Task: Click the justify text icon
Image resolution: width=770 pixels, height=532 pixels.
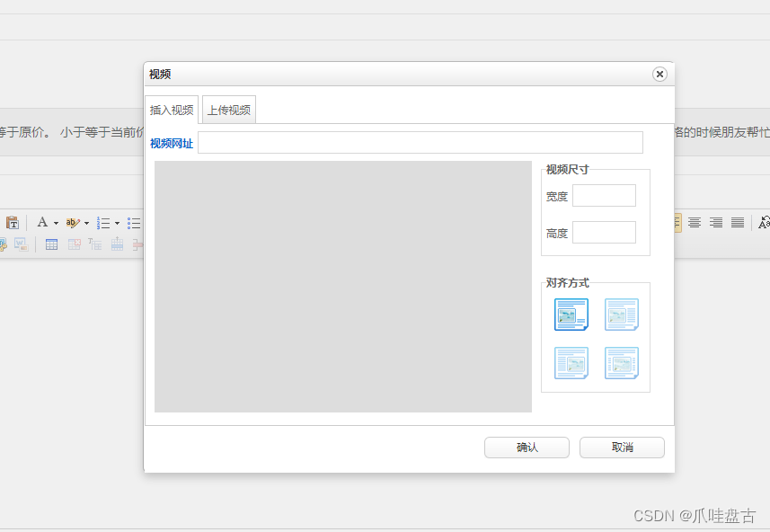Action: [737, 223]
